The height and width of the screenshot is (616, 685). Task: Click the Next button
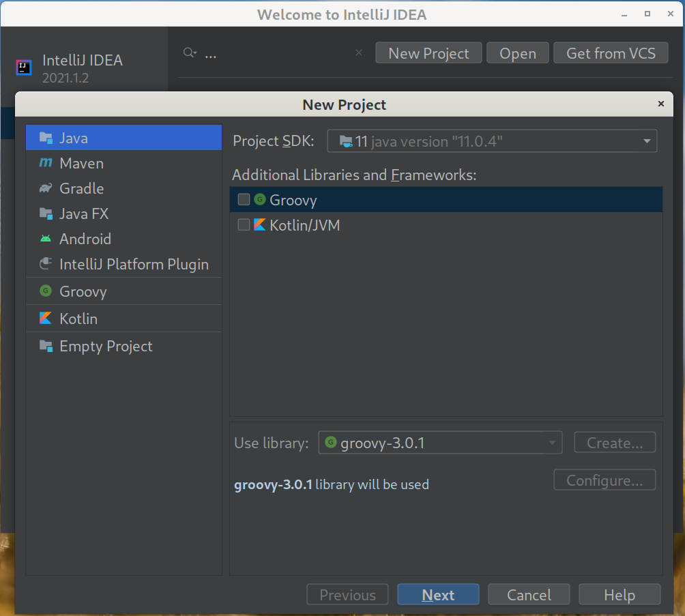pos(437,594)
